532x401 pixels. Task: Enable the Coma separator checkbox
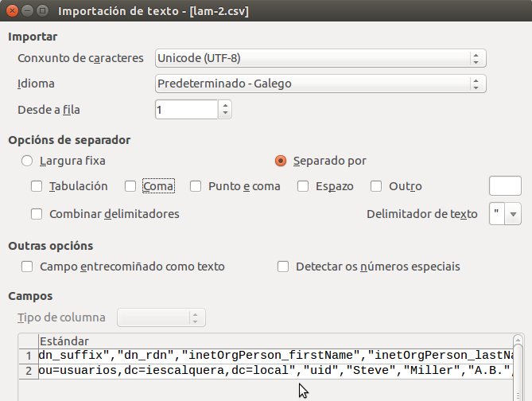pyautogui.click(x=130, y=186)
